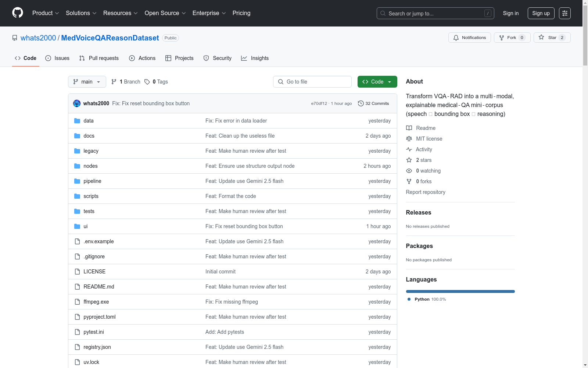Open the MedVoiceQAReasonDataset repository link
The width and height of the screenshot is (588, 368).
click(110, 38)
